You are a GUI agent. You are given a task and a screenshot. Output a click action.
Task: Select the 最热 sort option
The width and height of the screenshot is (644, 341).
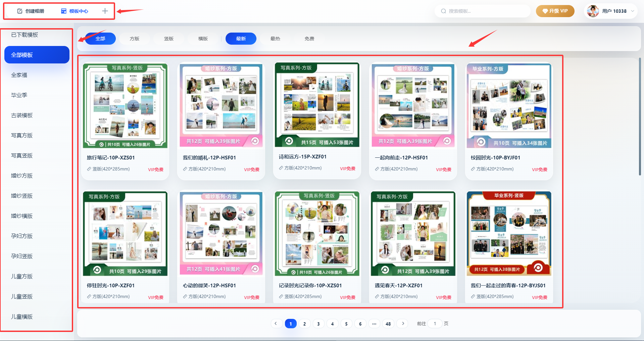coord(275,39)
